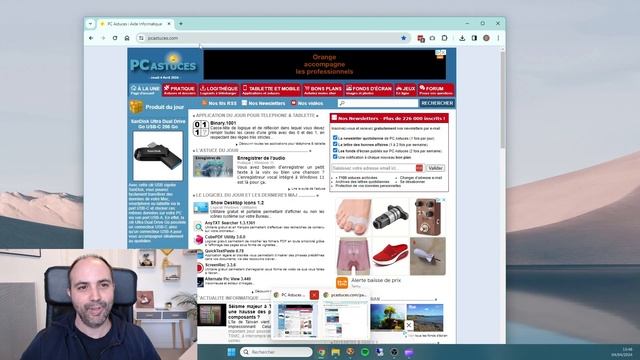Click the Valider button
640x360 pixels.
point(436,168)
